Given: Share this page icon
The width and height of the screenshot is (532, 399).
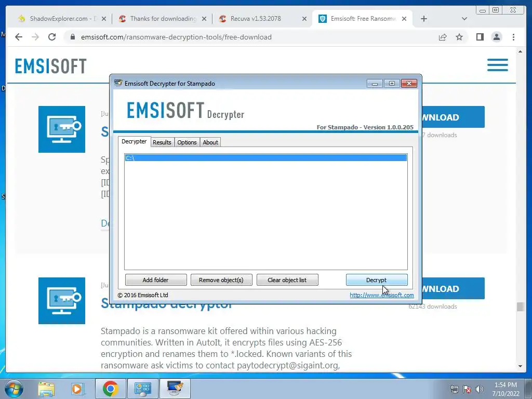Looking at the screenshot, I should pos(443,37).
